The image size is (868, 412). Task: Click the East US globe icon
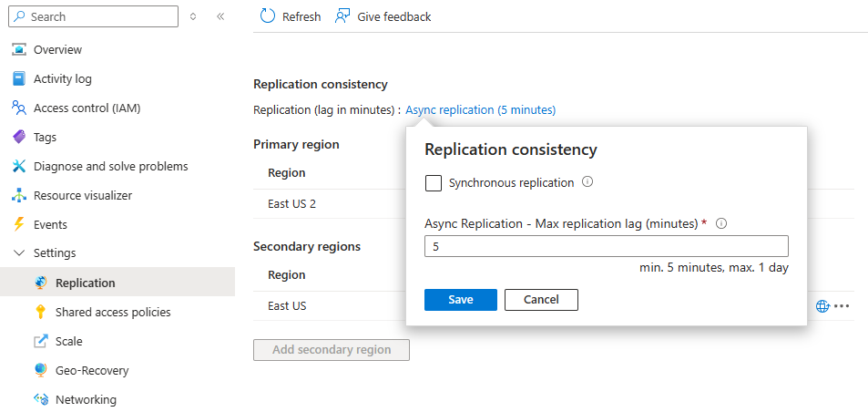(x=822, y=306)
